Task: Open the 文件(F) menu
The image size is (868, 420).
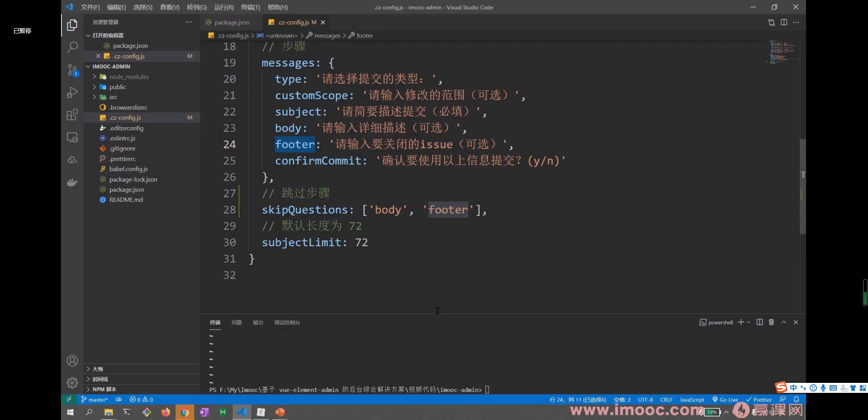Action: (90, 7)
